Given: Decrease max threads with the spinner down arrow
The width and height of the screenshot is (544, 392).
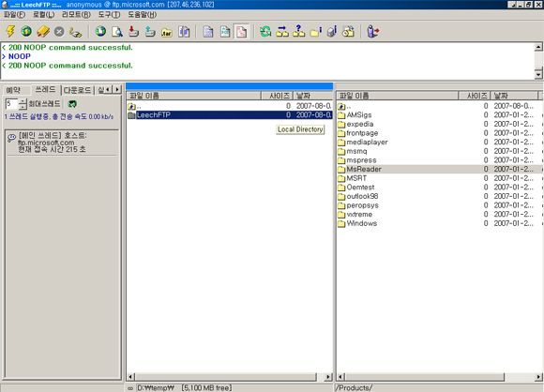Looking at the screenshot, I should 23,107.
